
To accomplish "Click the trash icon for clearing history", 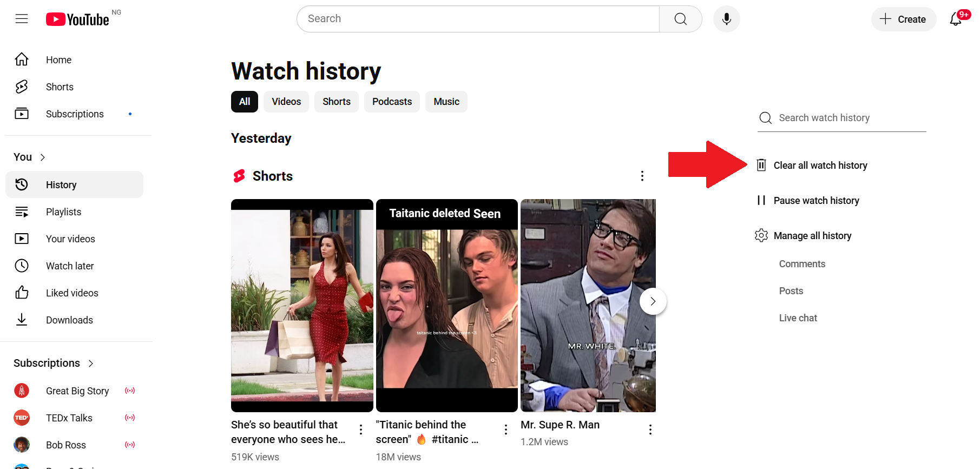I will 761,165.
